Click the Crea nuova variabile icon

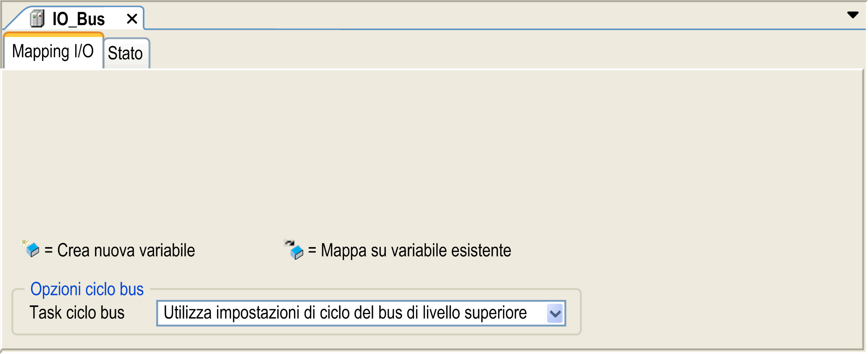click(x=31, y=249)
